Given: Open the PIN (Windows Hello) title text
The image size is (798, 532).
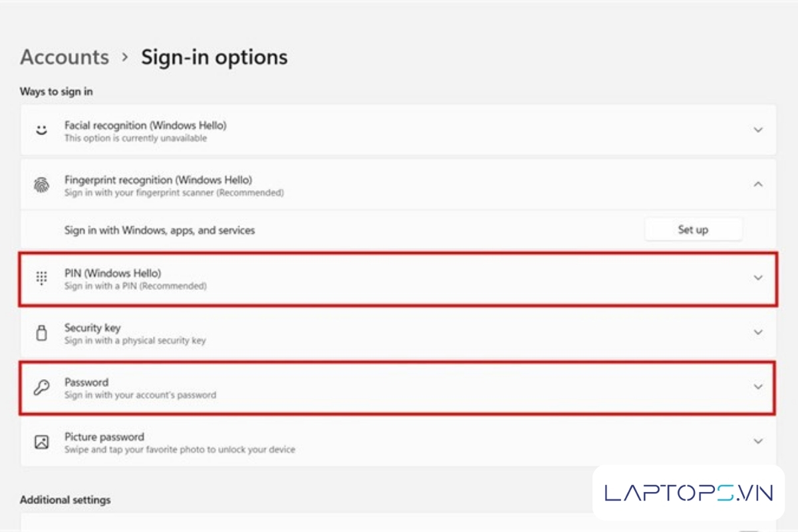Looking at the screenshot, I should 112,273.
